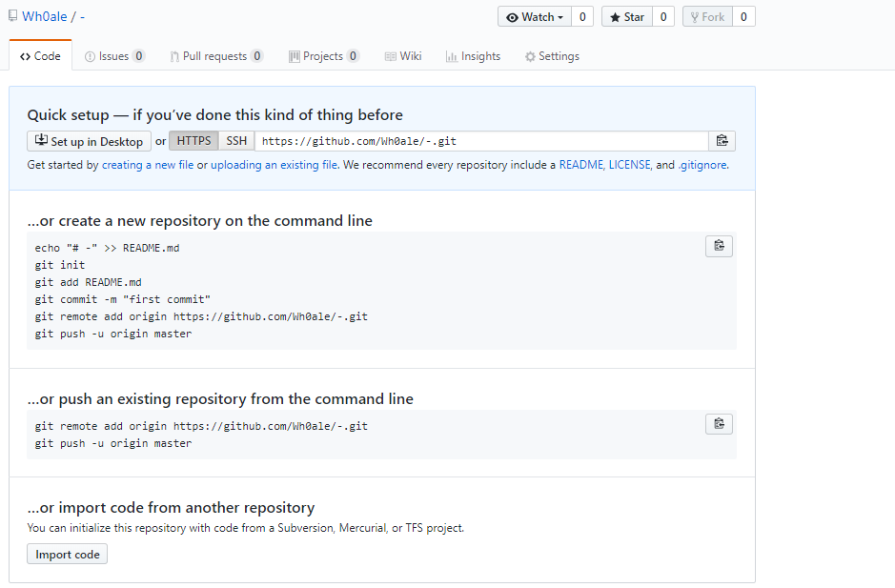Click '...or import code from another repository' heading

pyautogui.click(x=171, y=508)
